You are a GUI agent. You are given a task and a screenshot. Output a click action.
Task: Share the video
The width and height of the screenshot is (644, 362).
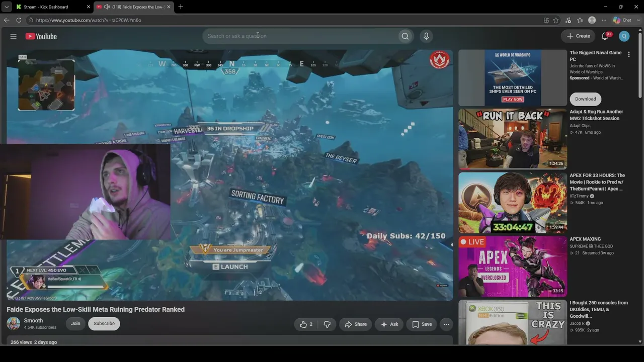coord(356,324)
